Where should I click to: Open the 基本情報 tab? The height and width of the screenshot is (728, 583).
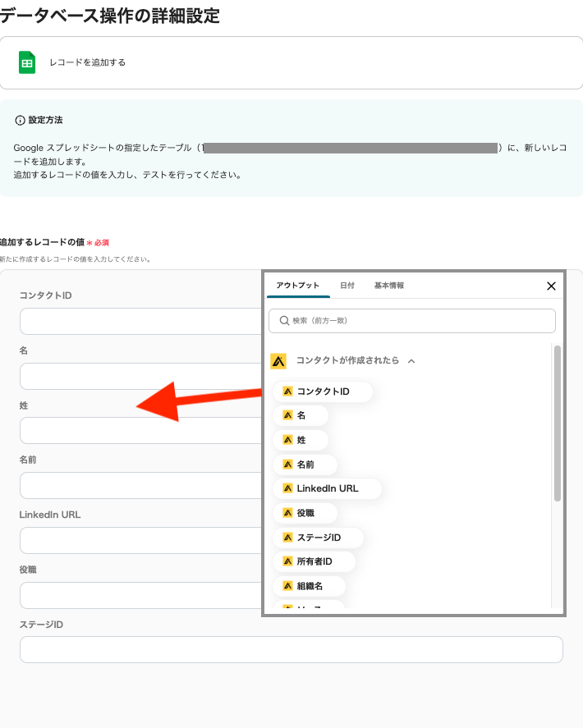[389, 286]
